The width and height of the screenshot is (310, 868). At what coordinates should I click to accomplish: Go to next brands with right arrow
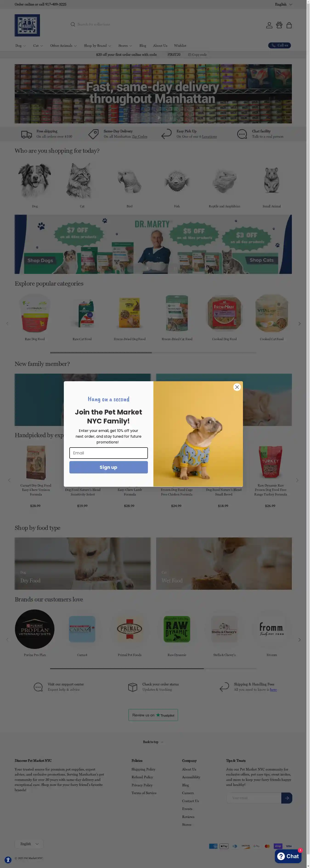pyautogui.click(x=299, y=640)
